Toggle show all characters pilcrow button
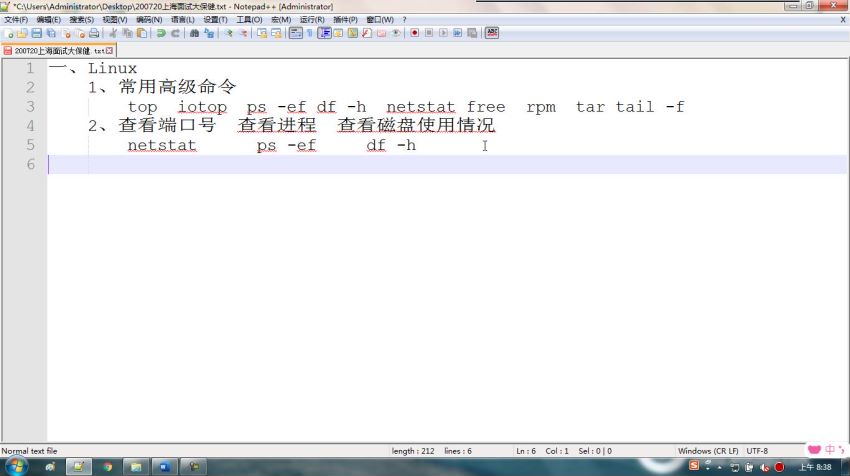The width and height of the screenshot is (850, 476). [x=309, y=33]
